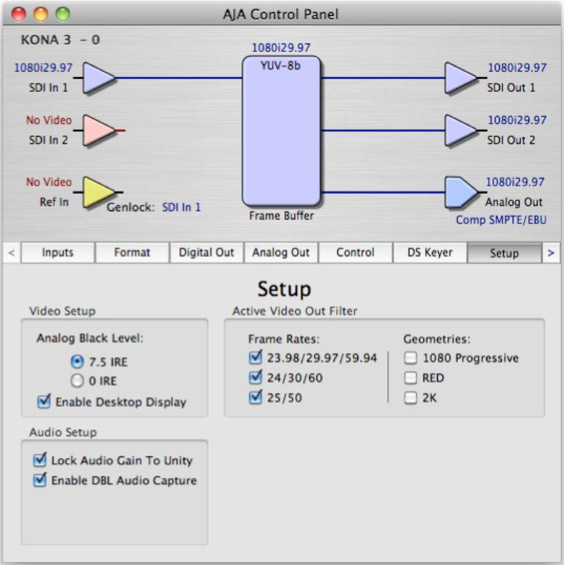
Task: Uncheck the 24/30/60 frame rates filter
Action: click(256, 377)
